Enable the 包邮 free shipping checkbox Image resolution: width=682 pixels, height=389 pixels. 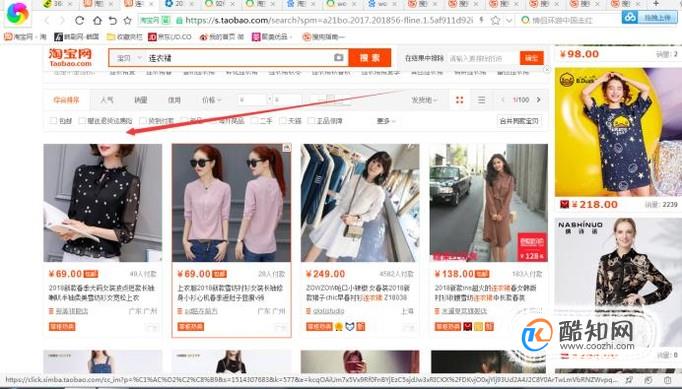click(53, 121)
